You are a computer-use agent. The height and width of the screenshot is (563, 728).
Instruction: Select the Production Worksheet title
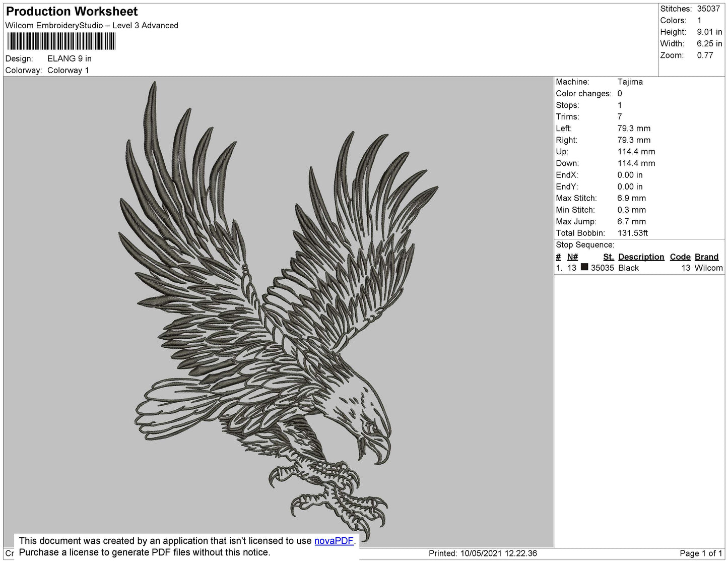pyautogui.click(x=72, y=12)
